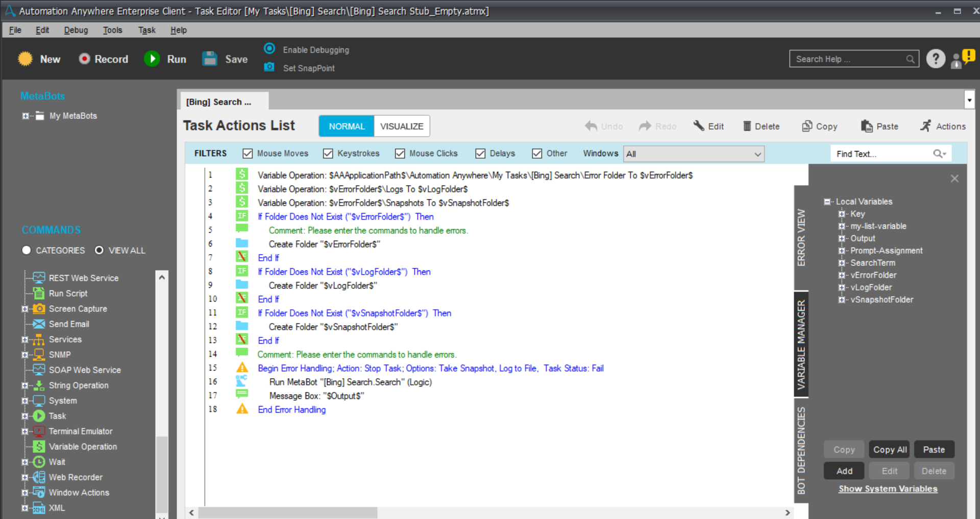Image resolution: width=980 pixels, height=519 pixels.
Task: Select the Run Script command icon
Action: point(39,293)
